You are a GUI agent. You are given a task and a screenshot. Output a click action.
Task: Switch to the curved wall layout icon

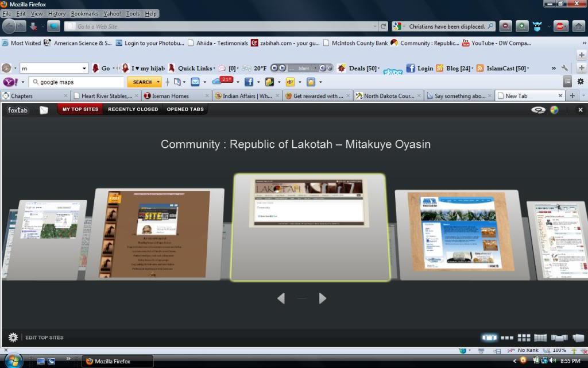pos(540,338)
